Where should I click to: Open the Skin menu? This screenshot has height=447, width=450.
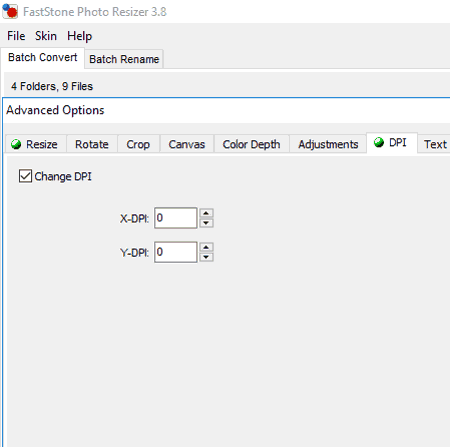pyautogui.click(x=46, y=36)
